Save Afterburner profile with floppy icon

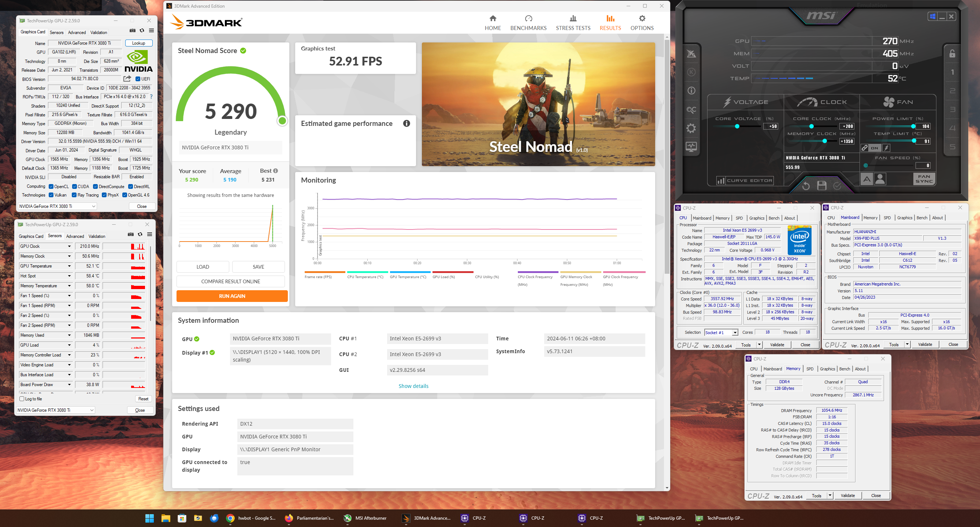click(822, 186)
